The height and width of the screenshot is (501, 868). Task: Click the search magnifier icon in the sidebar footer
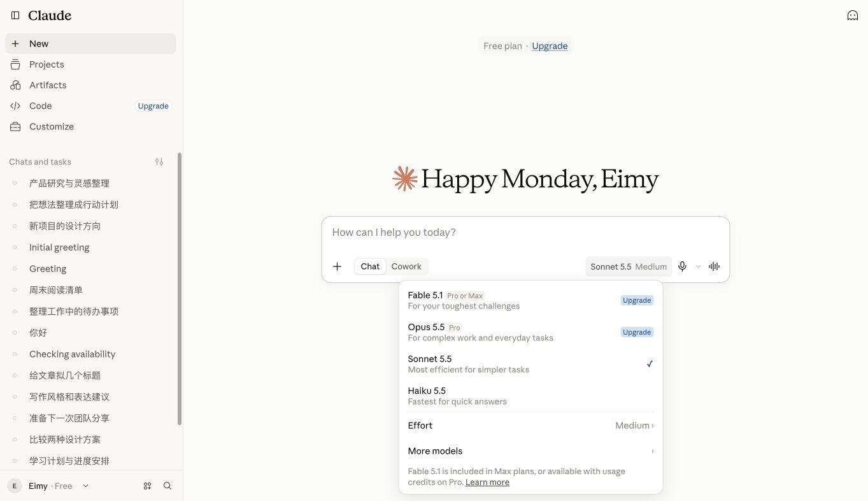pos(167,486)
